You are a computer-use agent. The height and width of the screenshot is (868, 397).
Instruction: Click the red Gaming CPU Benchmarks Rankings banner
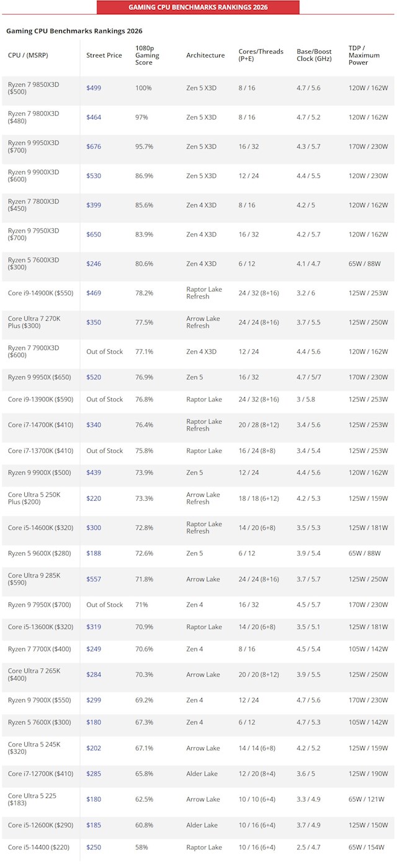(198, 7)
